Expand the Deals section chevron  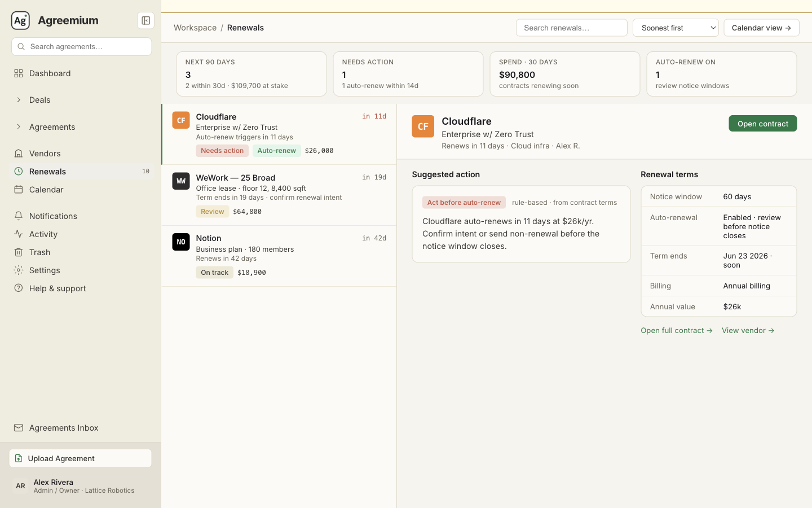[x=19, y=100]
